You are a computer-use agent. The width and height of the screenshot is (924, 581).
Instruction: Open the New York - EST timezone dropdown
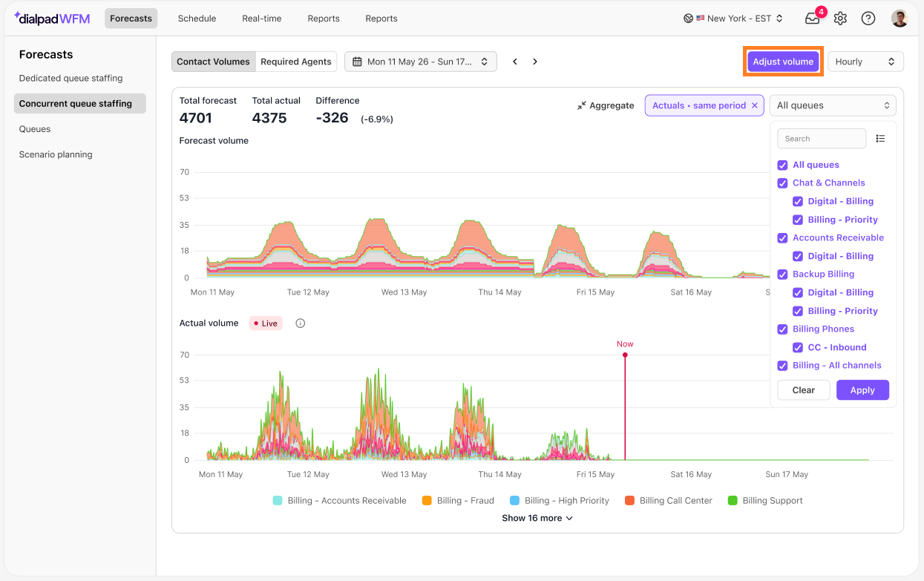pos(733,19)
